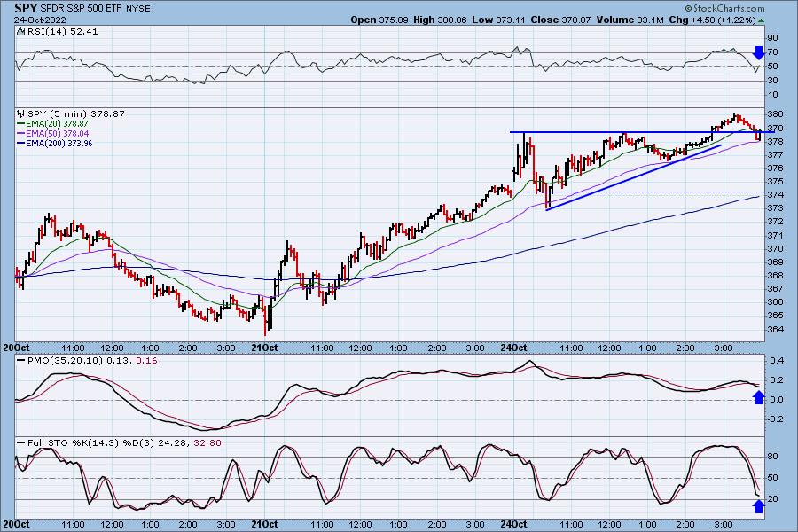Click the RSI(14) 52.41 indicator label

point(63,31)
